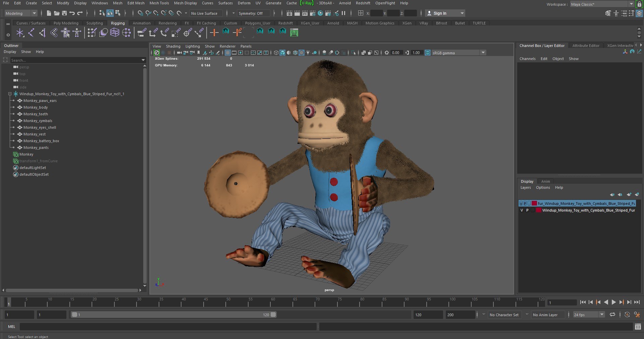Open the viewport Shading menu
This screenshot has height=339, width=644.
[x=173, y=46]
